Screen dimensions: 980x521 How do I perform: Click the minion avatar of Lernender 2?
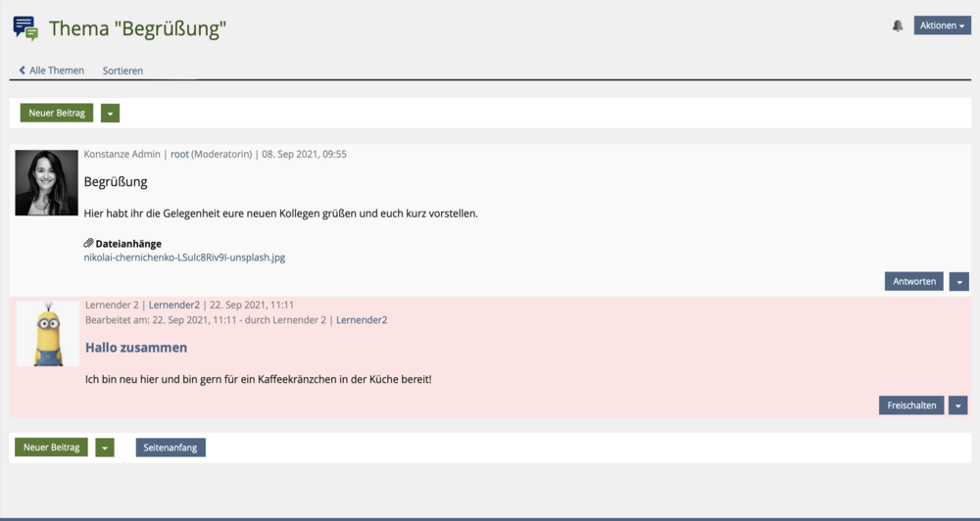tap(47, 334)
